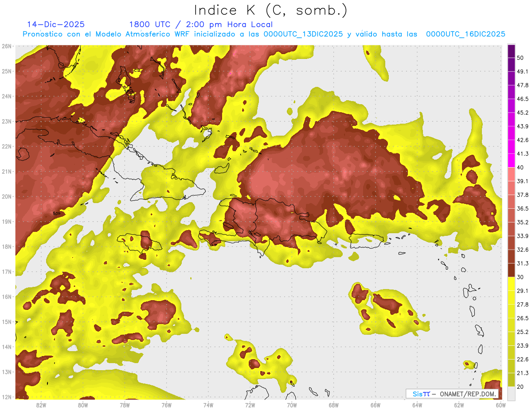Click the latitude label "20N"

(7, 196)
